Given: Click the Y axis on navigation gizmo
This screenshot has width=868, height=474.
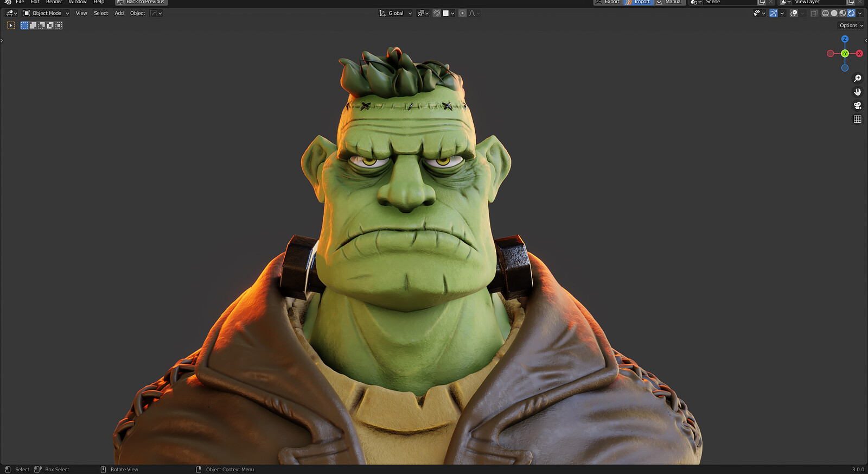Looking at the screenshot, I should (x=845, y=53).
